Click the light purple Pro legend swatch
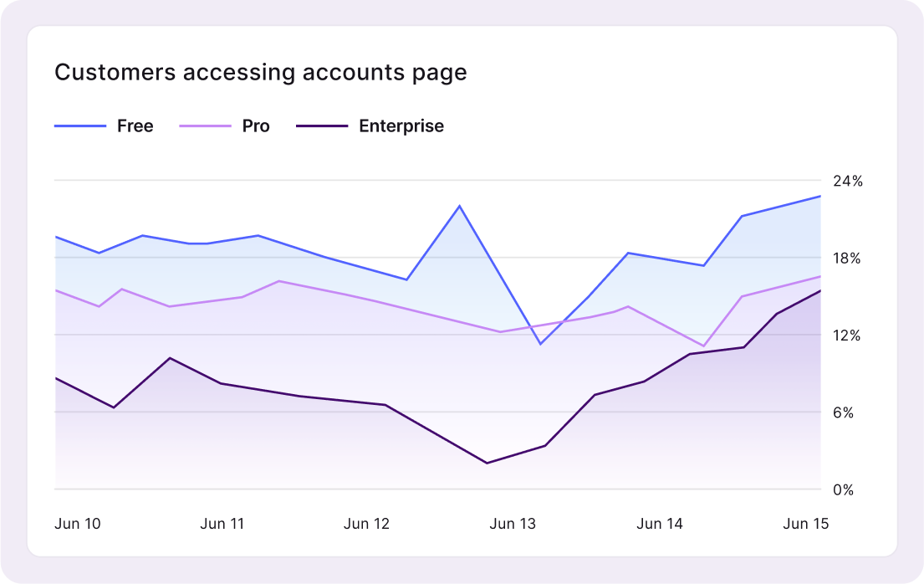 pos(205,126)
